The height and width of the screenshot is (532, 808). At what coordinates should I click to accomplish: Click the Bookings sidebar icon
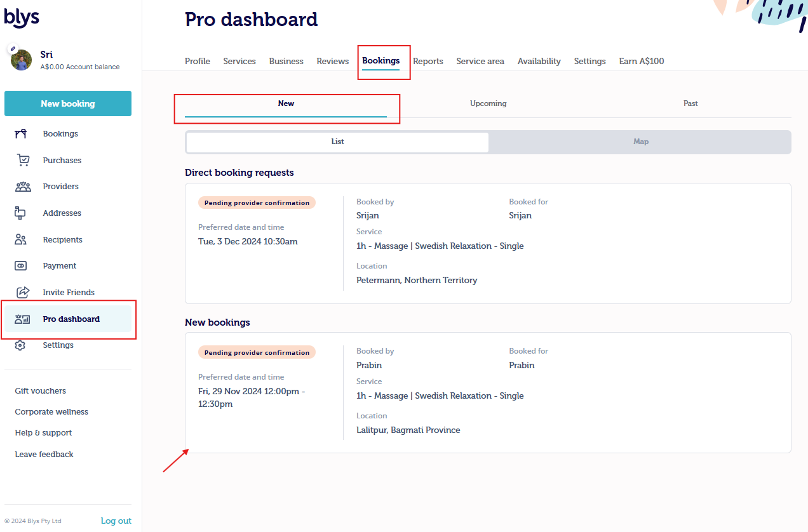point(21,134)
